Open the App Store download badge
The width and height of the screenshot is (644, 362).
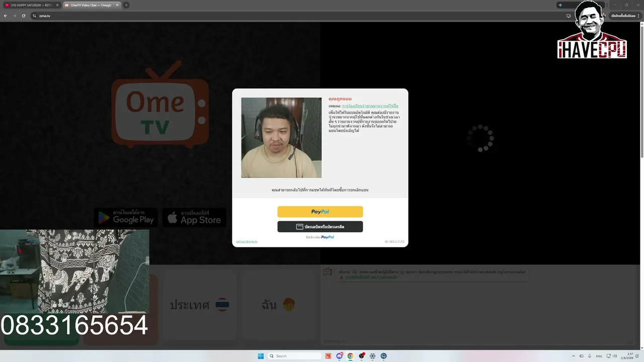194,218
